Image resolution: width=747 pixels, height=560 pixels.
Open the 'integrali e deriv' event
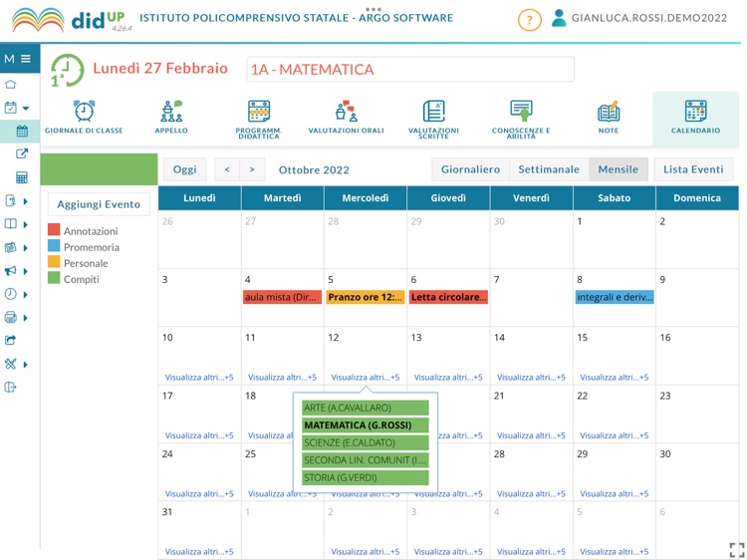[x=615, y=297]
